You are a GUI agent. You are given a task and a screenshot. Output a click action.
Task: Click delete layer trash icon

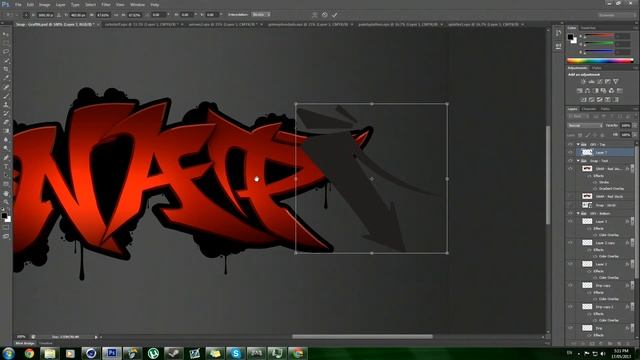(x=629, y=344)
